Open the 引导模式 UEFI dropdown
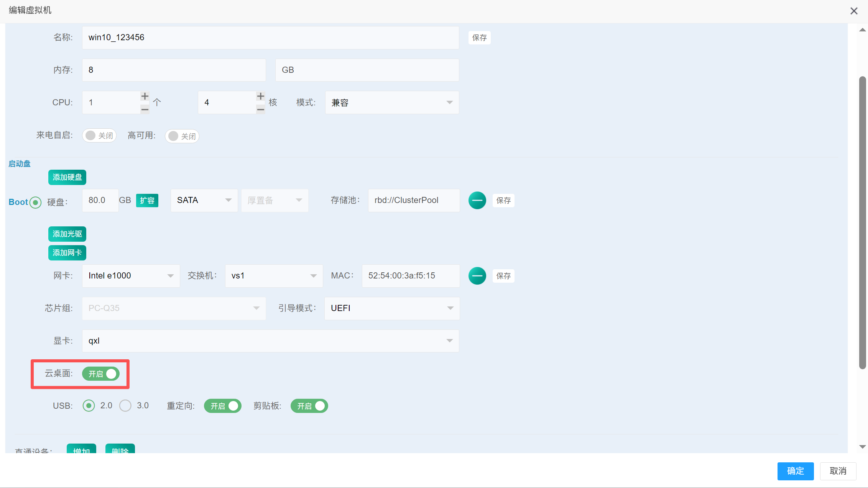The image size is (868, 488). point(391,308)
